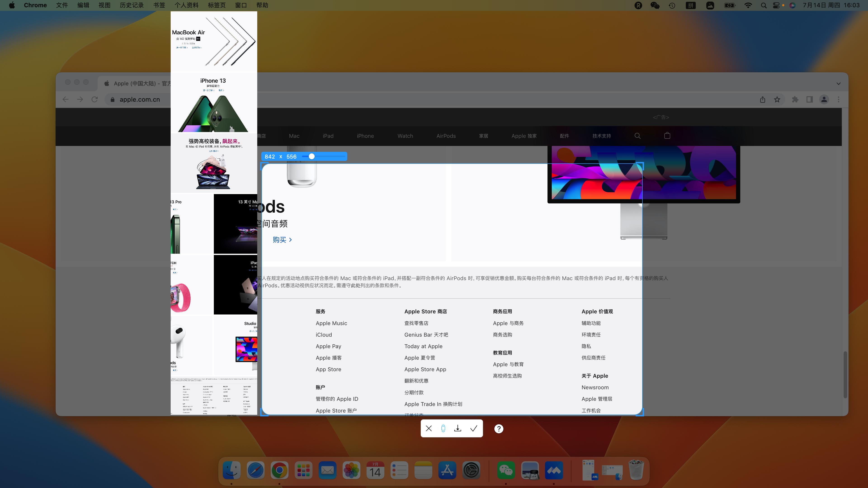Toggle the bookmark star for this page

777,99
